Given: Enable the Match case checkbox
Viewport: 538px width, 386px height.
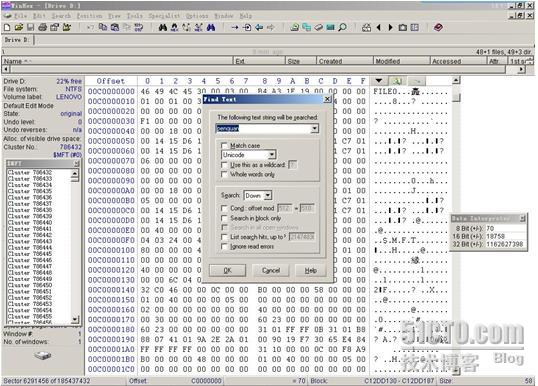Looking at the screenshot, I should (224, 145).
